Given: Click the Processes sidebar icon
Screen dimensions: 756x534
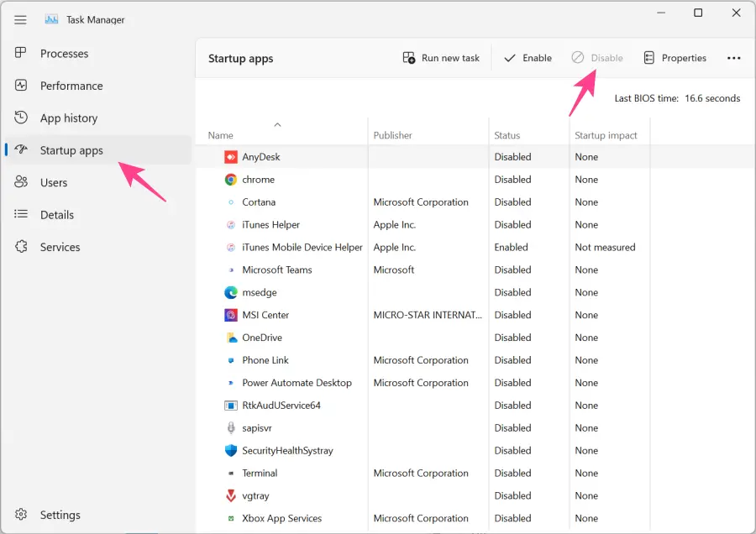Looking at the screenshot, I should [21, 53].
